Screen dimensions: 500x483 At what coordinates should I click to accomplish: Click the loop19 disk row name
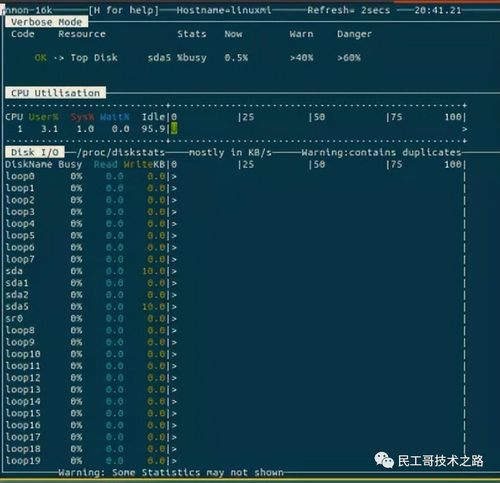[23, 461]
